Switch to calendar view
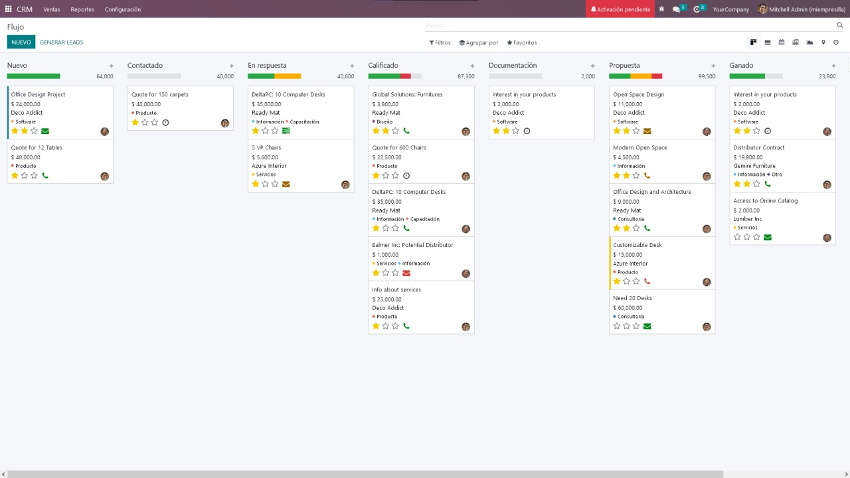The width and height of the screenshot is (850, 478). pos(781,43)
